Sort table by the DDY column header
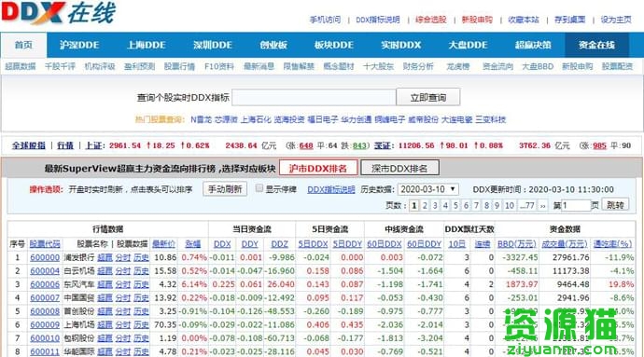644x357 pixels. tap(250, 243)
